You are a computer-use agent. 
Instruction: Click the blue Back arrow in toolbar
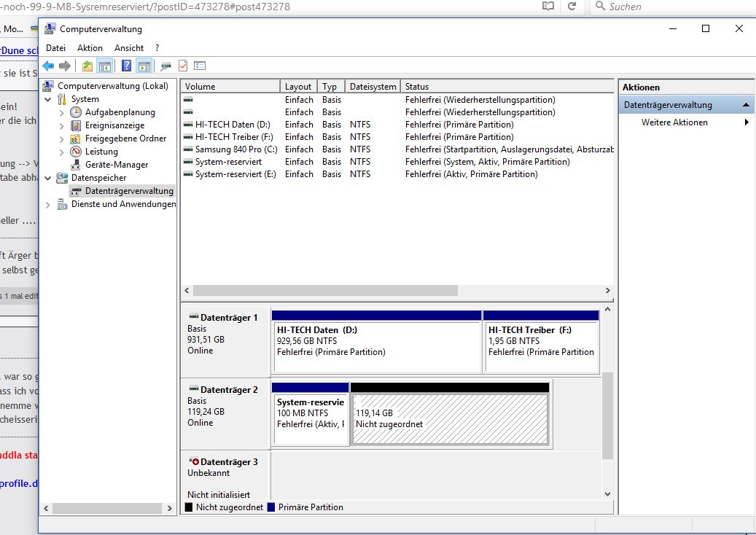[x=48, y=66]
